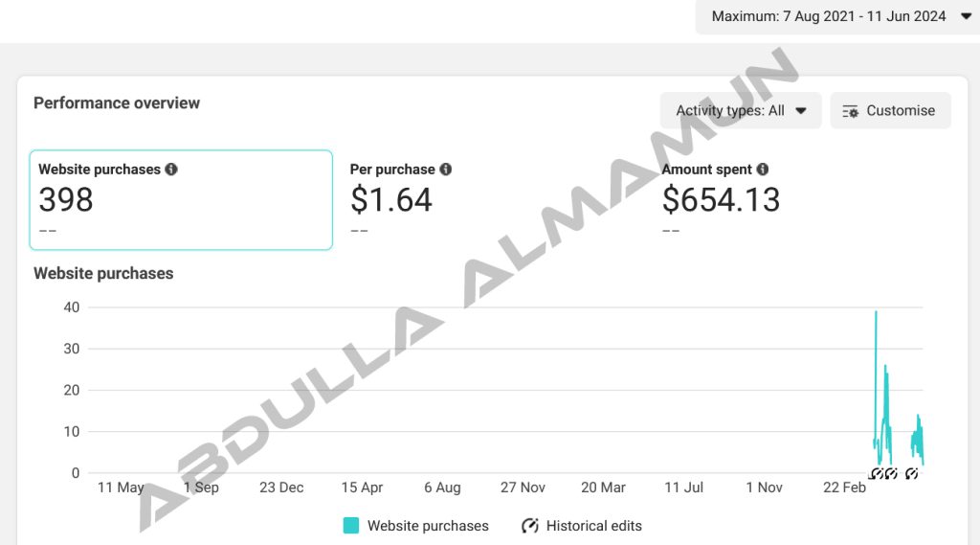Click the Historical edits legend icon
The width and height of the screenshot is (980, 545).
click(529, 526)
